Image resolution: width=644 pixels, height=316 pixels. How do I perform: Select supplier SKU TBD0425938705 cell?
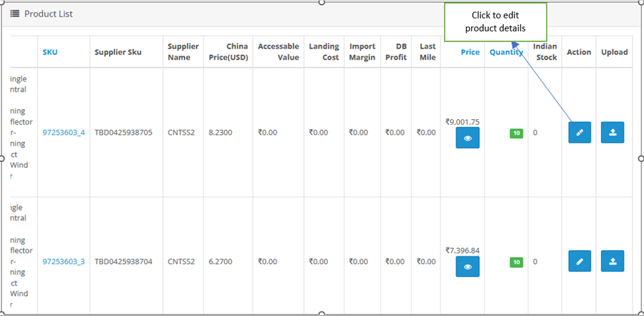(123, 132)
